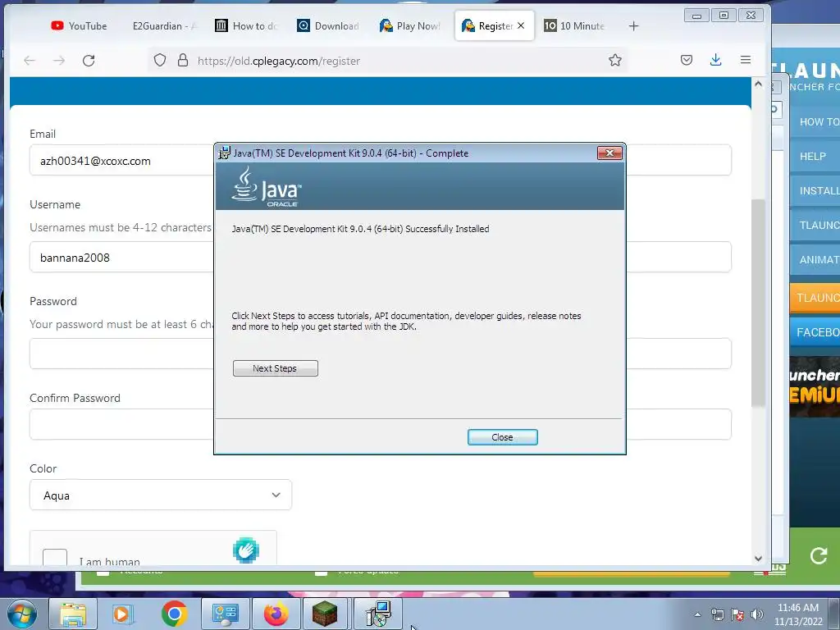Click Next Steps in Java installer

pyautogui.click(x=276, y=368)
